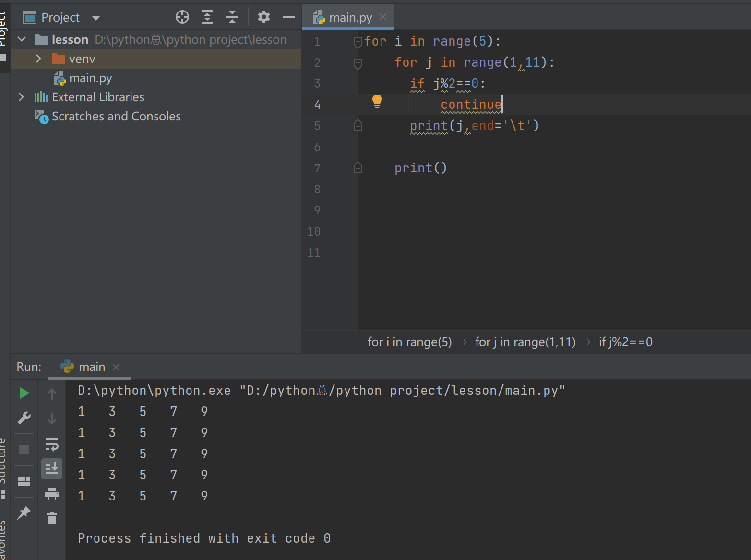751x560 pixels.
Task: Collapse the lesson project folder
Action: coord(22,39)
